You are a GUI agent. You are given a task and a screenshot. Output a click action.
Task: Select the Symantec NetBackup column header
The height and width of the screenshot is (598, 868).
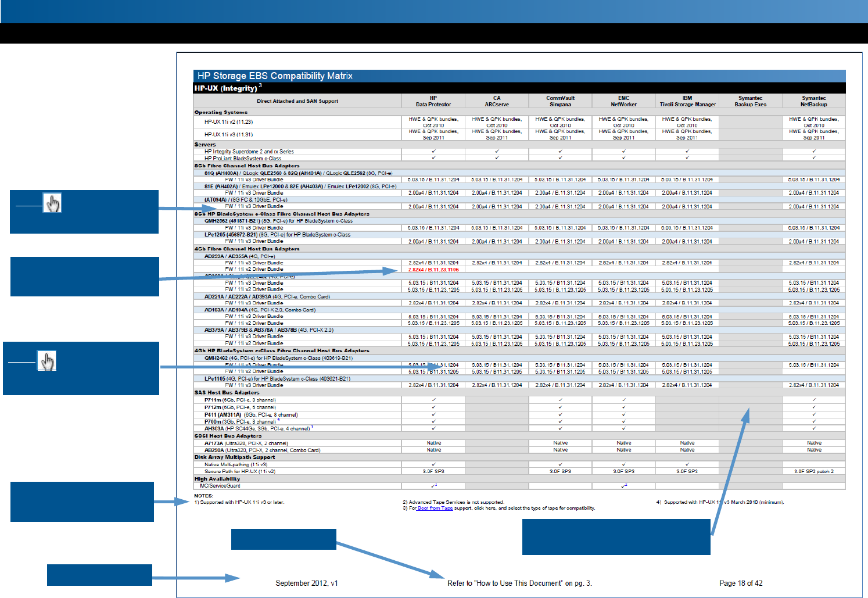click(x=814, y=101)
